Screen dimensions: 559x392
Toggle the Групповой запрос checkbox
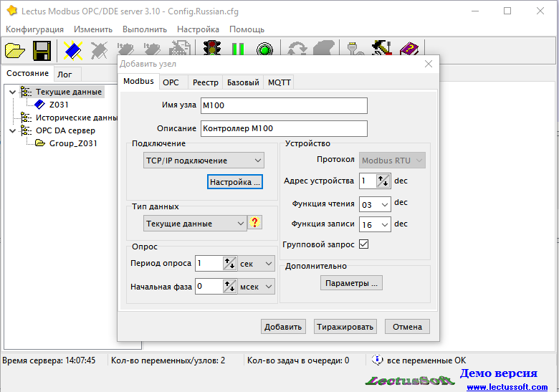363,244
